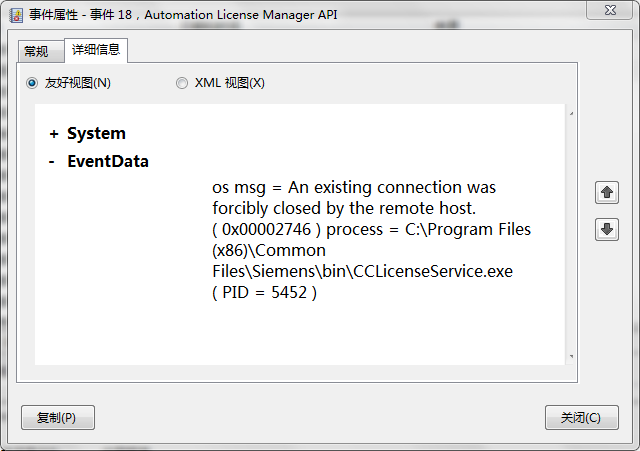Select the 友好视图(N) radio button
Viewport: 640px width, 451px height.
tap(32, 83)
